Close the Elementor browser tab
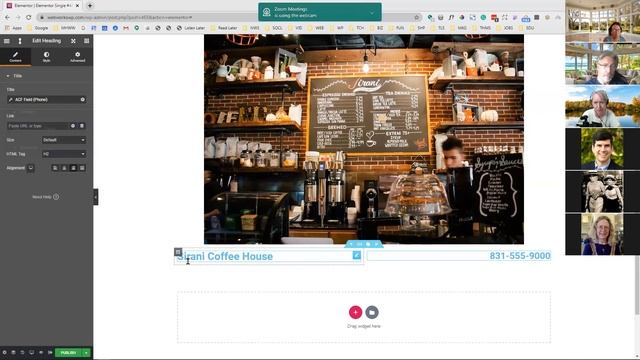Image resolution: width=640 pixels, height=360 pixels. click(x=77, y=6)
